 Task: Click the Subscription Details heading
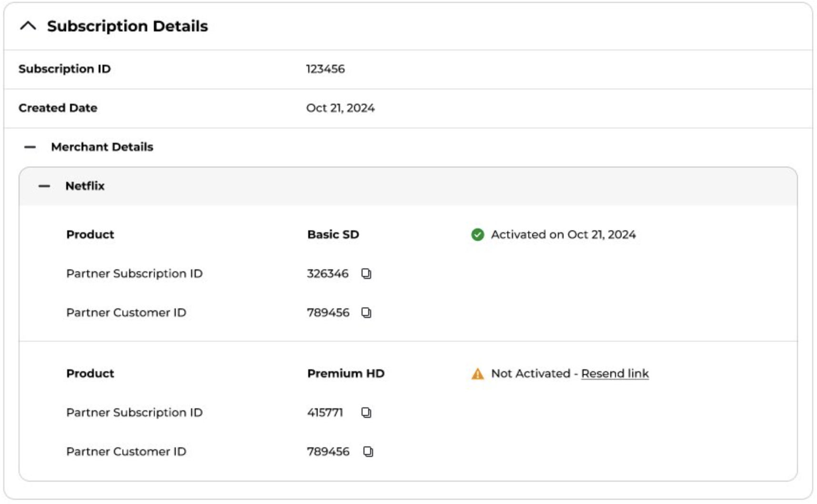pos(128,26)
